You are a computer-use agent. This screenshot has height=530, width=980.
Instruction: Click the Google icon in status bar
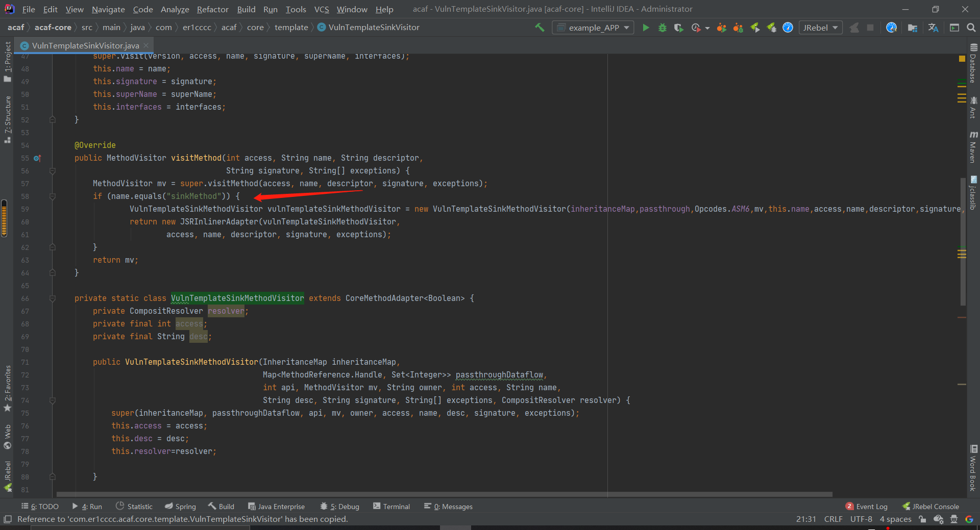click(x=969, y=519)
